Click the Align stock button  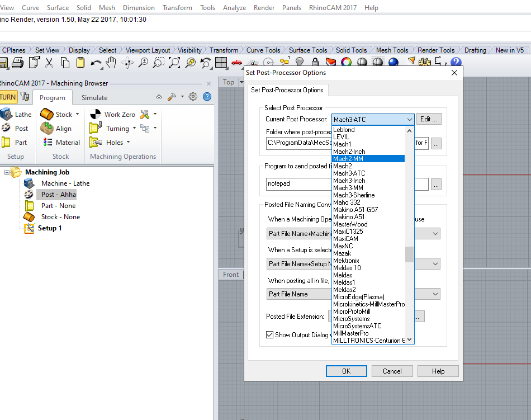56,129
